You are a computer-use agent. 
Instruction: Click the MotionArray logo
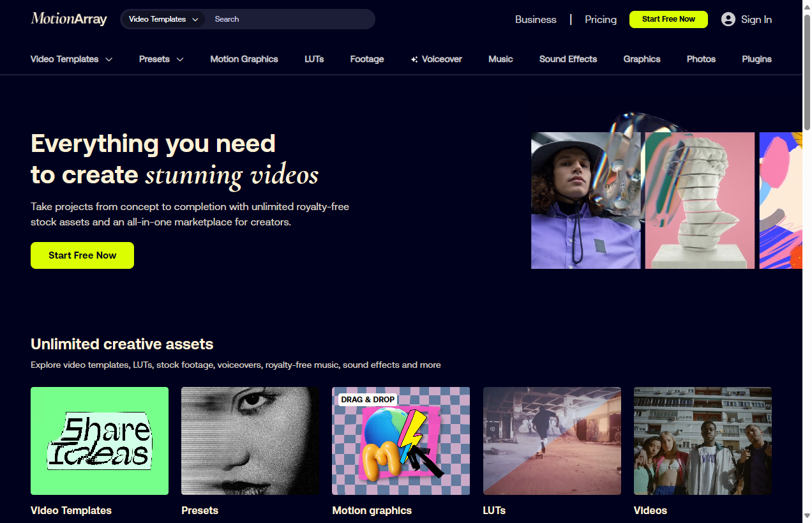click(x=69, y=19)
